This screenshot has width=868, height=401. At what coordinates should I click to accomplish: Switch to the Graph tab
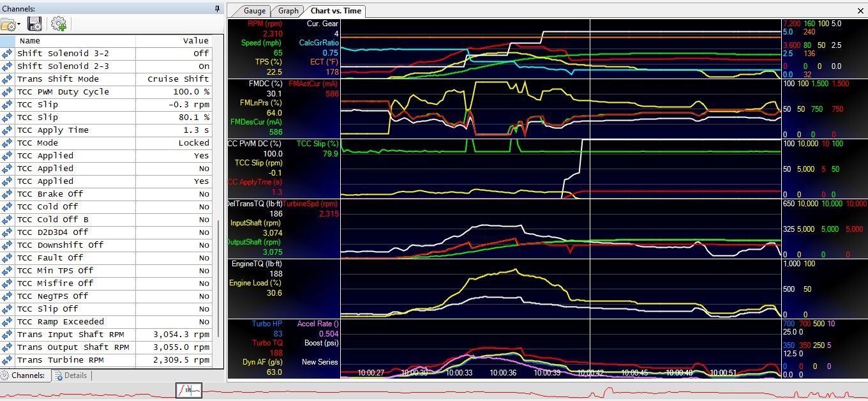[288, 11]
